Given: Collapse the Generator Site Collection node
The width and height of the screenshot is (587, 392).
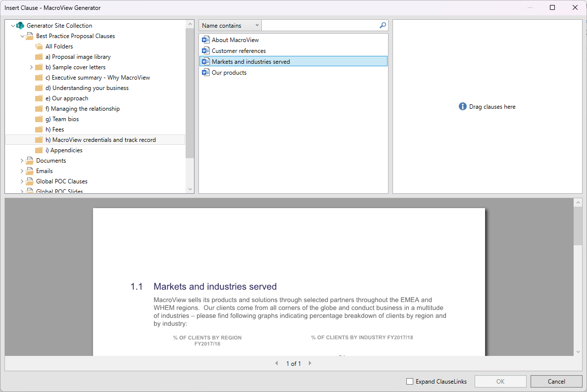Looking at the screenshot, I should tap(13, 26).
